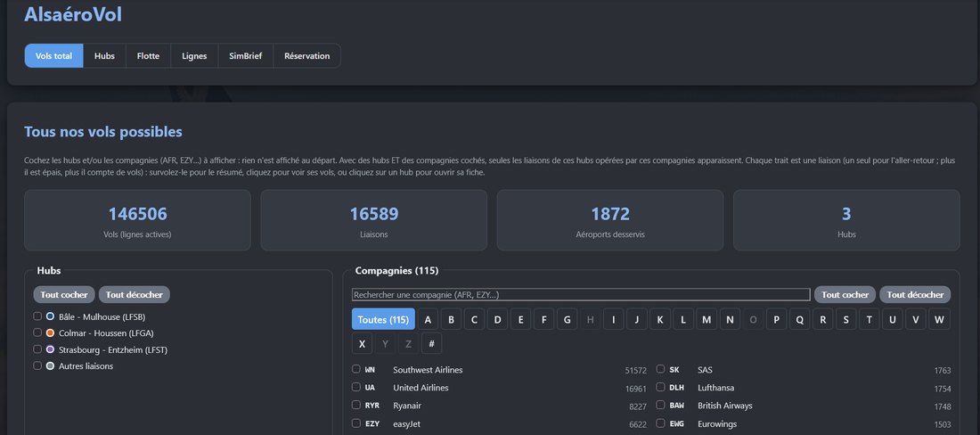
Task: Filter companies by letter I
Action: 614,319
